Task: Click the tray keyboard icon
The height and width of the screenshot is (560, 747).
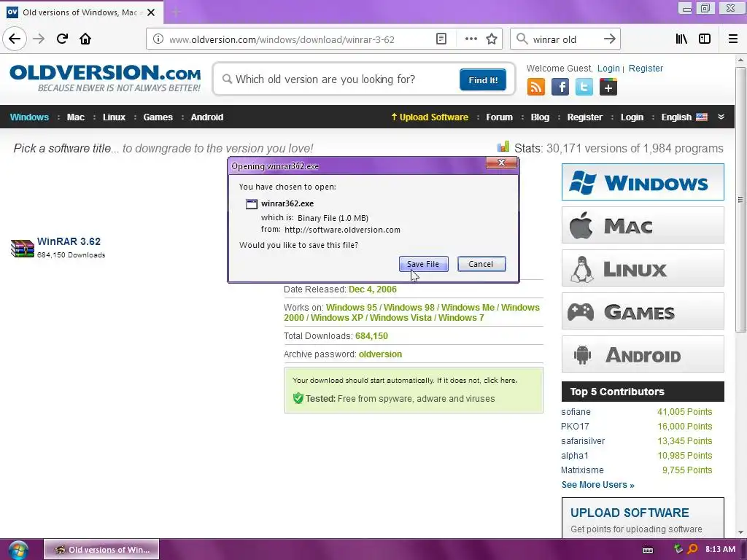Action: pos(648,550)
